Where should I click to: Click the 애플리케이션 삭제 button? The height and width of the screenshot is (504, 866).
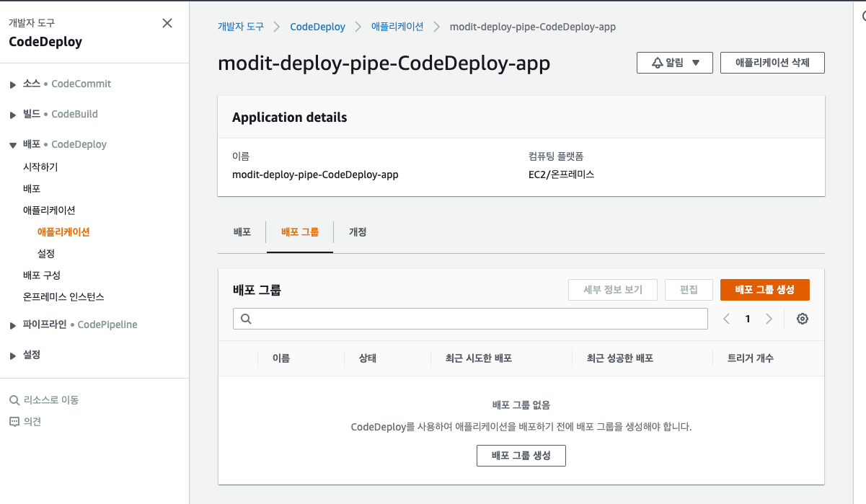772,63
